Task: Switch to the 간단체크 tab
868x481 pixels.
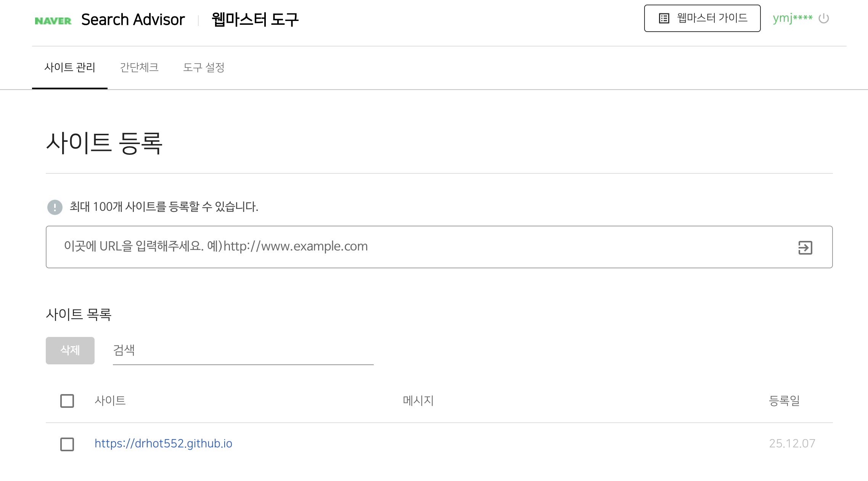Action: (139, 67)
